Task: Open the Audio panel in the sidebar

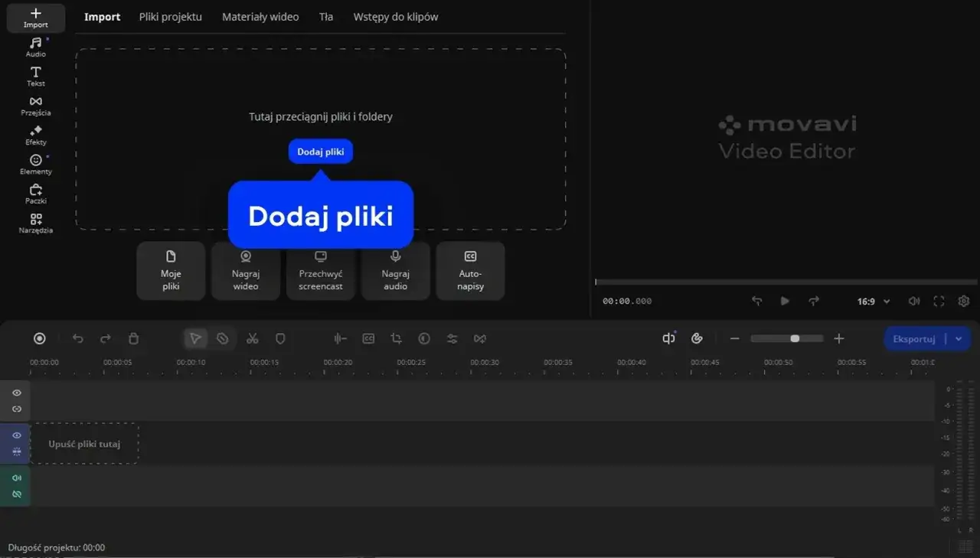Action: click(x=35, y=46)
